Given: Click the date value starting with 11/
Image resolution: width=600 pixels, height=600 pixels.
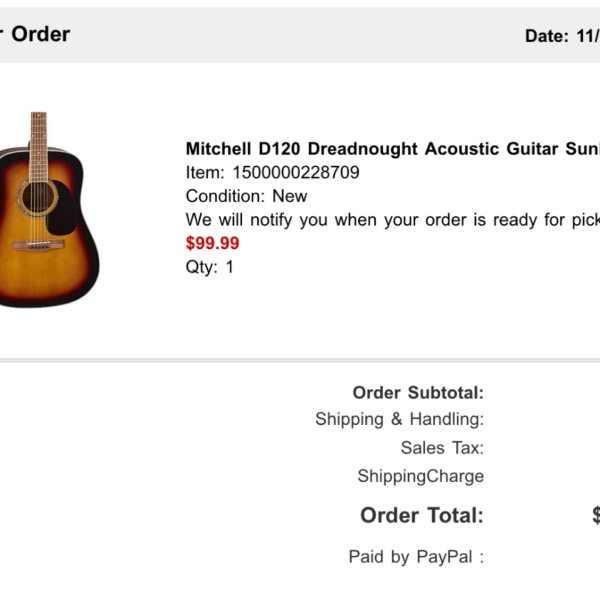Looking at the screenshot, I should [588, 36].
